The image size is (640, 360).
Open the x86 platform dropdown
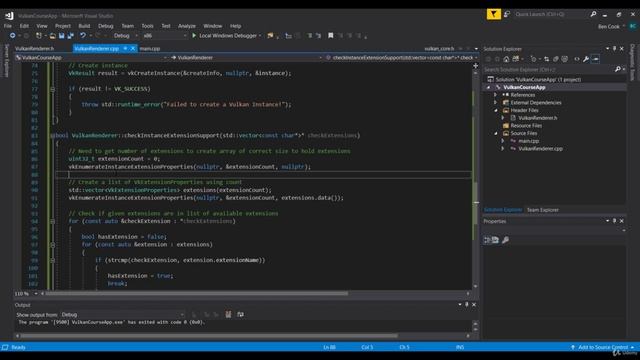click(164, 36)
